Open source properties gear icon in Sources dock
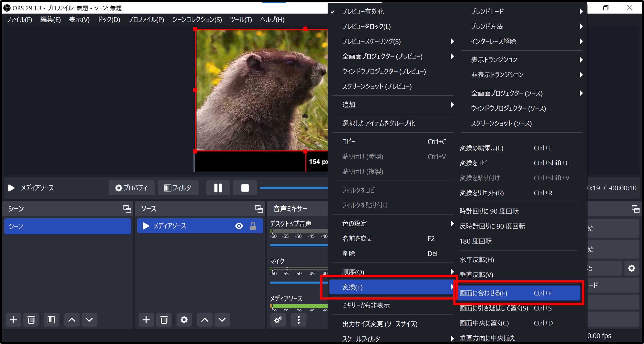The image size is (644, 344). coord(184,320)
